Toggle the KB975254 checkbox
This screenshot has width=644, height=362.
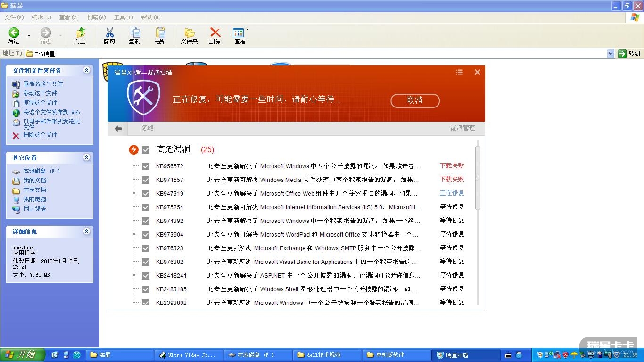pos(146,207)
